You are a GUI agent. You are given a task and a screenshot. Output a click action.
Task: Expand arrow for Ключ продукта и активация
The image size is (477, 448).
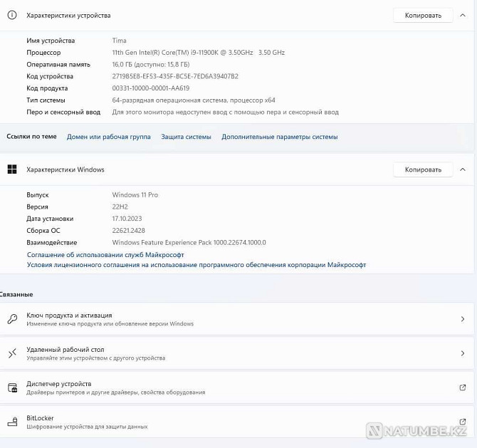(x=462, y=319)
